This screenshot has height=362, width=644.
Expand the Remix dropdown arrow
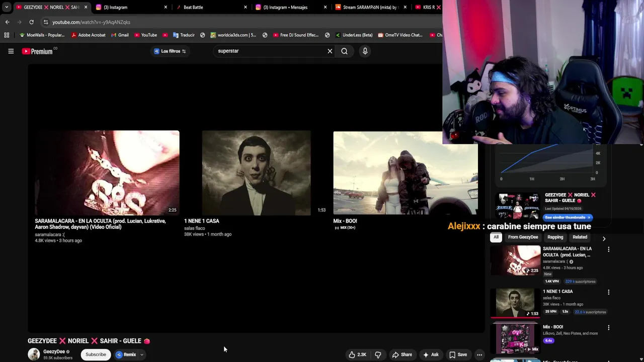[142, 354]
